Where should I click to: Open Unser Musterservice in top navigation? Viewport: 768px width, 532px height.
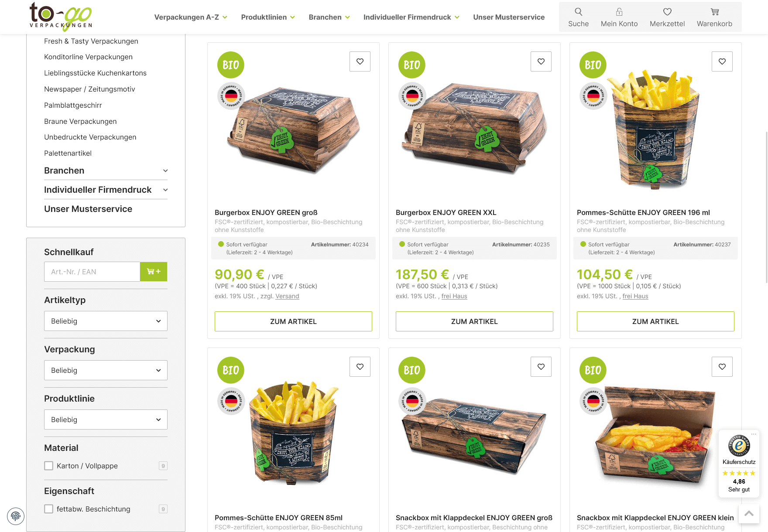pyautogui.click(x=509, y=17)
